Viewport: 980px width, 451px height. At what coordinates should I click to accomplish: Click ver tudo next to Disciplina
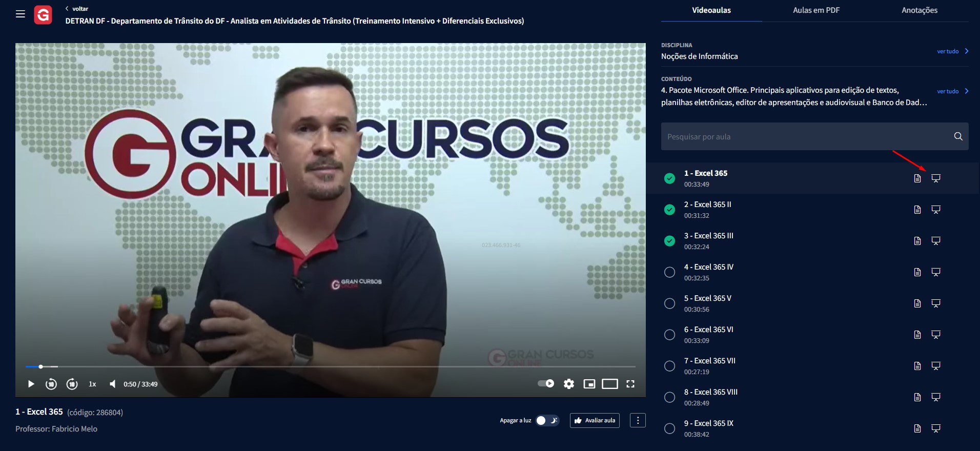[948, 51]
